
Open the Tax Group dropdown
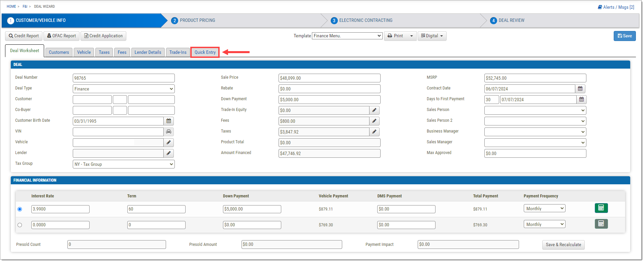(124, 164)
